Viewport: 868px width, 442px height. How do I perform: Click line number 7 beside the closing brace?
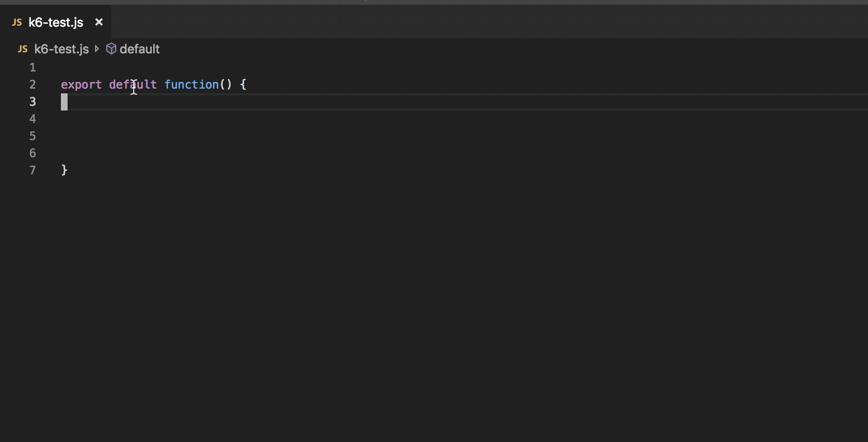pyautogui.click(x=32, y=170)
